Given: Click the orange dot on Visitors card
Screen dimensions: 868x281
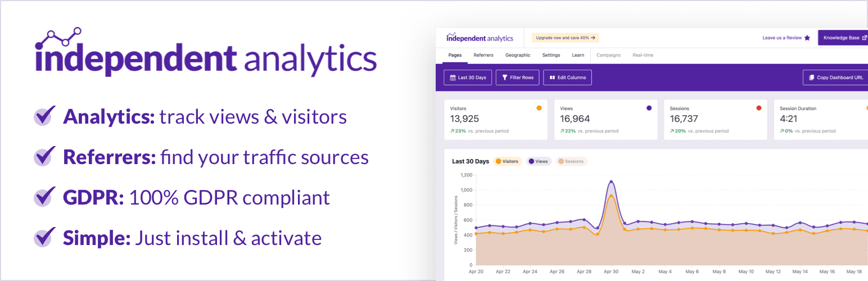Looking at the screenshot, I should pyautogui.click(x=539, y=108).
